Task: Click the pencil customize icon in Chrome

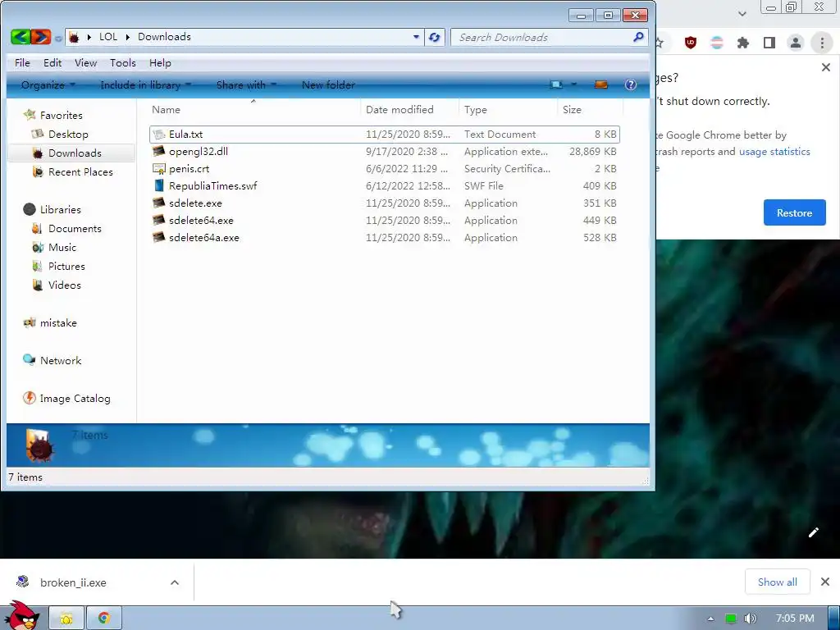Action: 813,532
